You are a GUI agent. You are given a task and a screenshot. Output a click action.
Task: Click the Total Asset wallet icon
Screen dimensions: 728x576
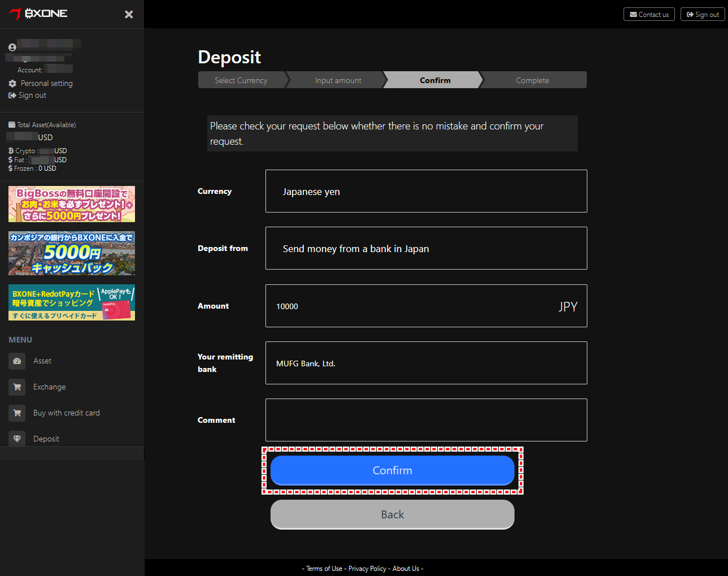point(12,125)
